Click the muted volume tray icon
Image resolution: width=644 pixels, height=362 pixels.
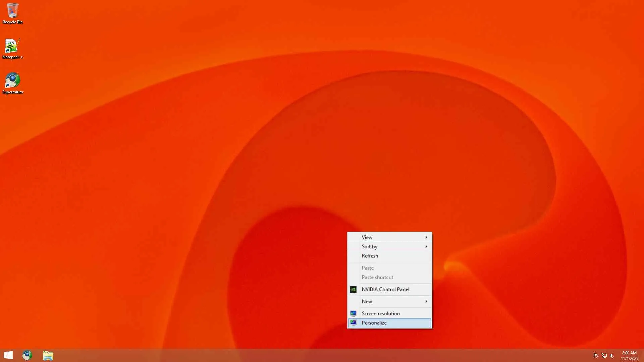612,356
